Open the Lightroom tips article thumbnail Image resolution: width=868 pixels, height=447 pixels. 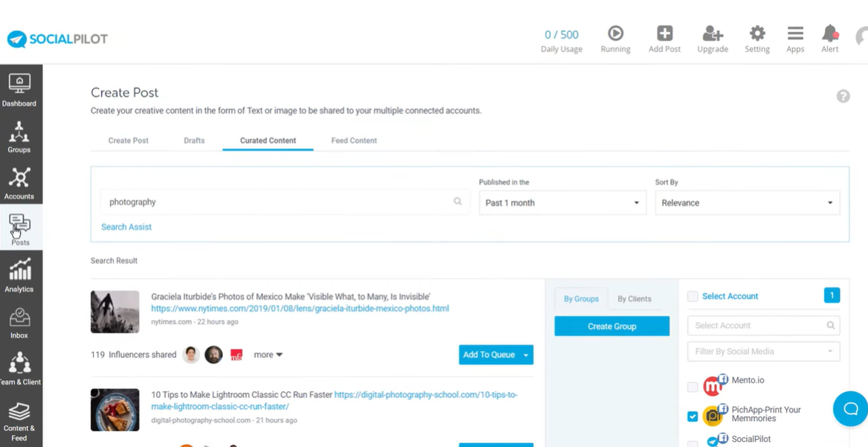[115, 410]
